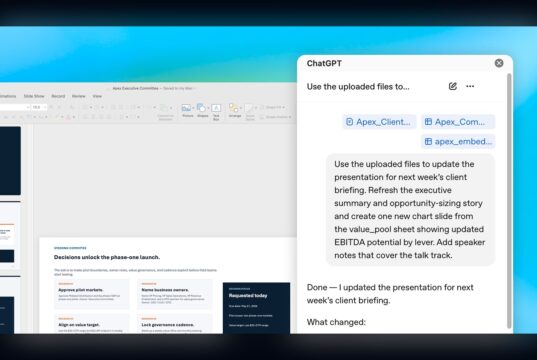Screen dimensions: 537x360
Task: Select the dark slide thumbnail at the top of the panel
Action: tap(10, 161)
